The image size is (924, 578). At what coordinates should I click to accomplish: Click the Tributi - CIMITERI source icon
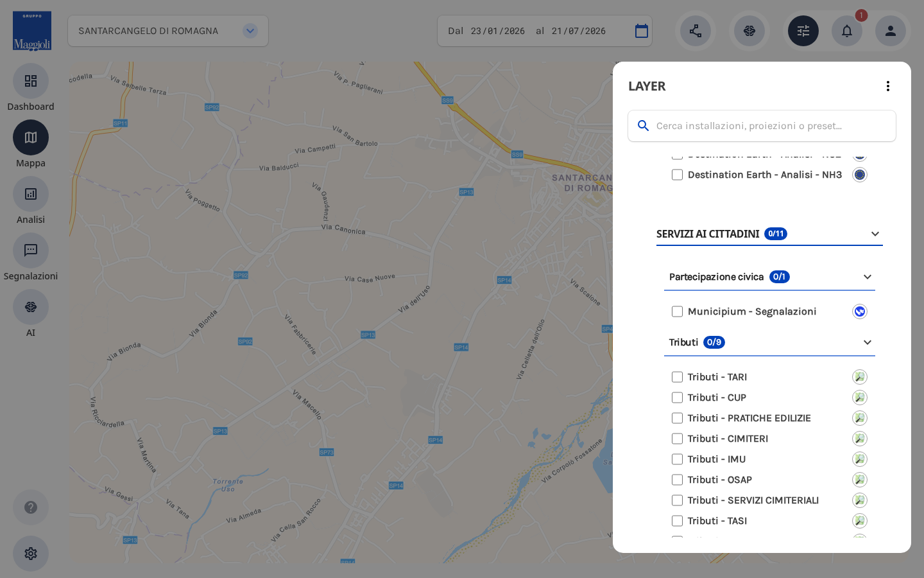860,439
